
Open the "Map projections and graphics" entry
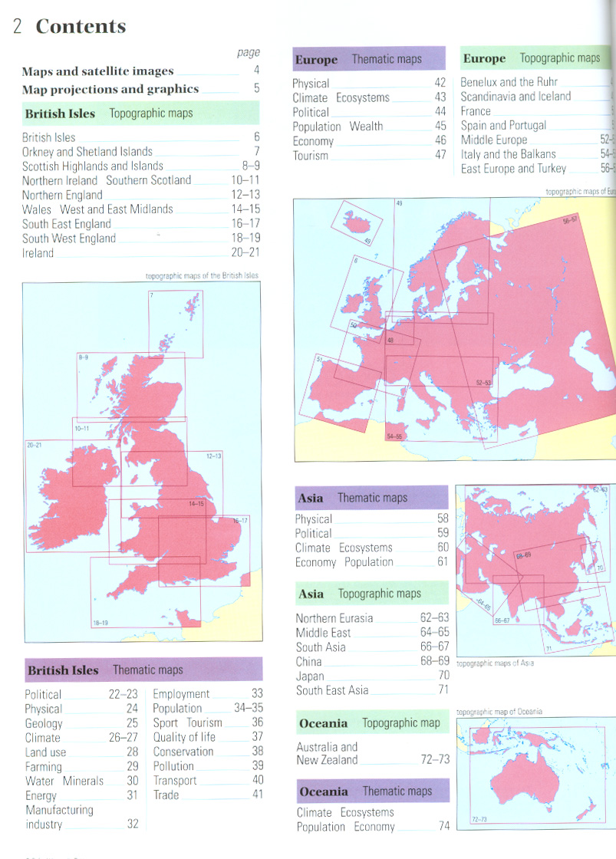[x=110, y=89]
